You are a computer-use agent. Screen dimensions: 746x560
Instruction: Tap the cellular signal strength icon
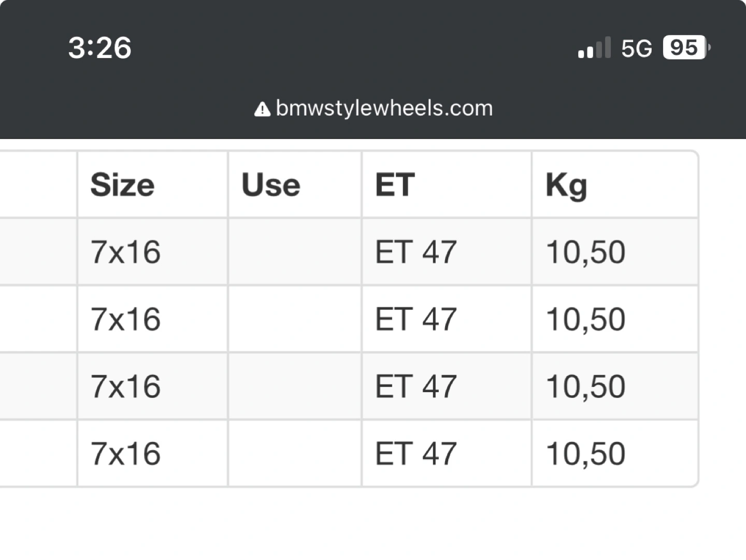click(594, 48)
